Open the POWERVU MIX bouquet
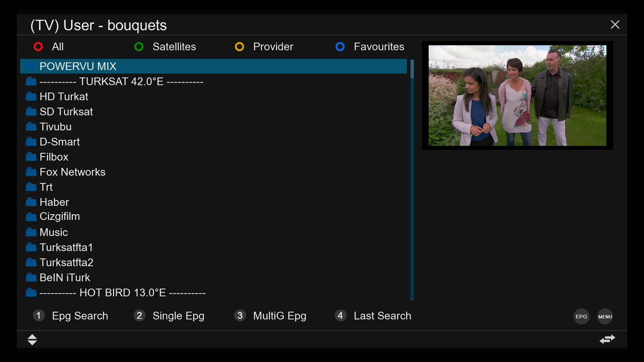This screenshot has width=644, height=362. (x=213, y=66)
